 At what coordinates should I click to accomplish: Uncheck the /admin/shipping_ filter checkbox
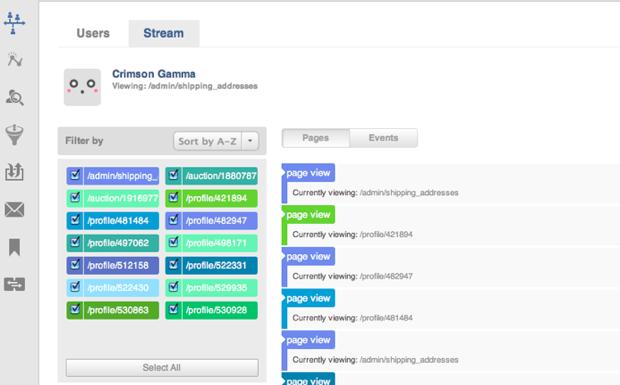pyautogui.click(x=75, y=175)
